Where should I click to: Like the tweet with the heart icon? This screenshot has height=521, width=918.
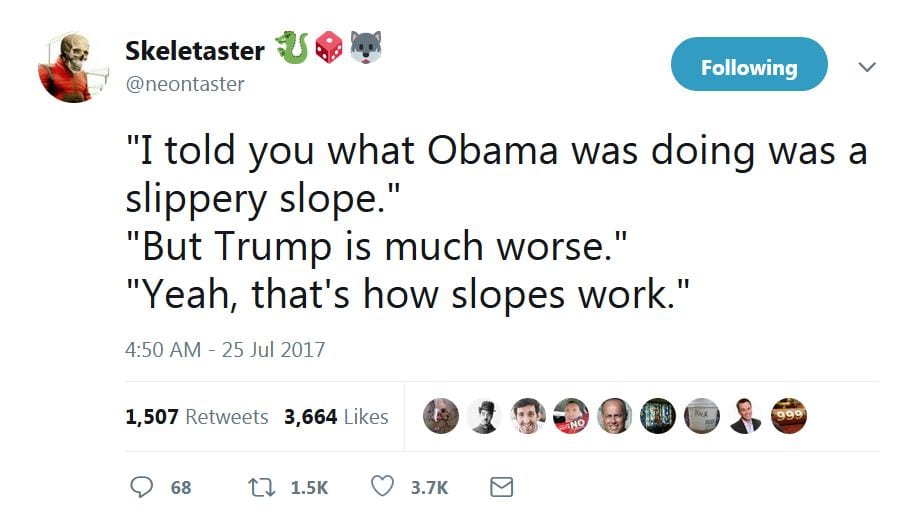click(382, 487)
